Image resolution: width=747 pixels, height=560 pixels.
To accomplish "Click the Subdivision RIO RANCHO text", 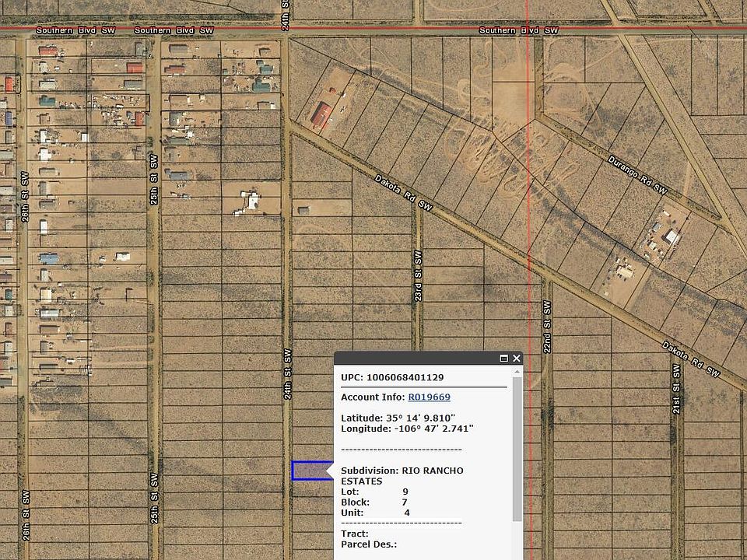I will point(402,471).
